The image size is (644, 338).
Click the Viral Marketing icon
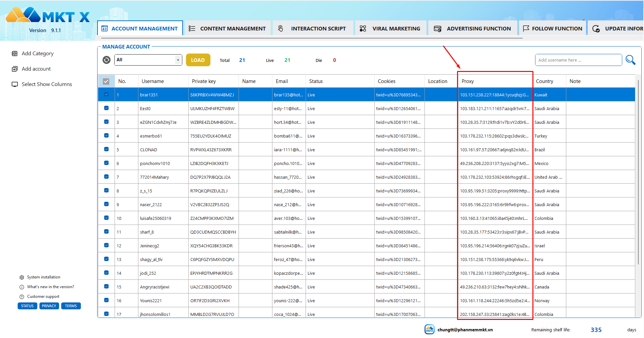[363, 29]
